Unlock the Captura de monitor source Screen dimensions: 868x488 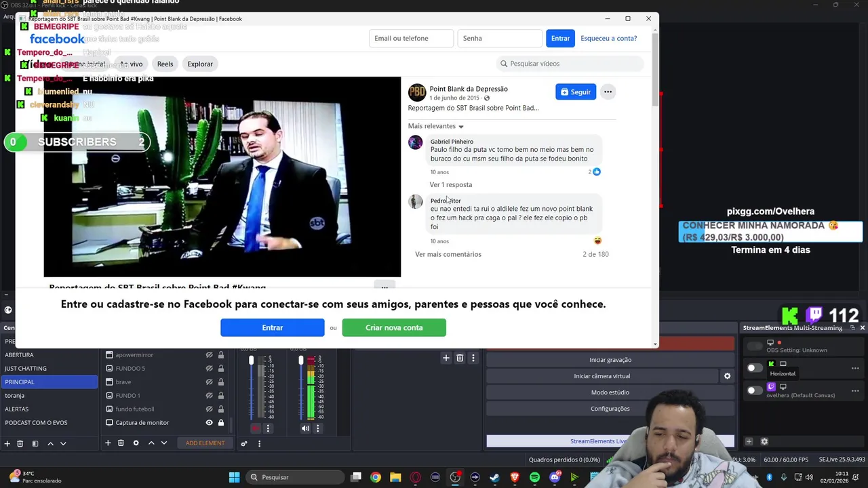point(220,423)
